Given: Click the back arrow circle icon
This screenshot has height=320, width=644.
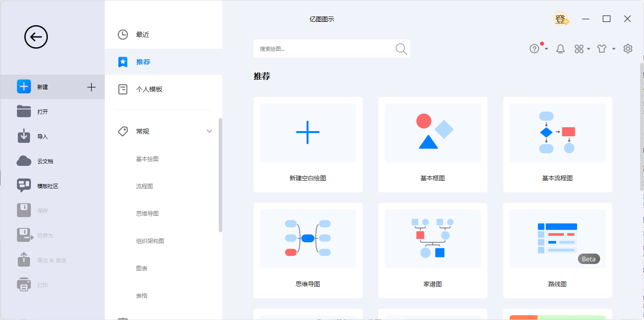Looking at the screenshot, I should click(x=36, y=37).
